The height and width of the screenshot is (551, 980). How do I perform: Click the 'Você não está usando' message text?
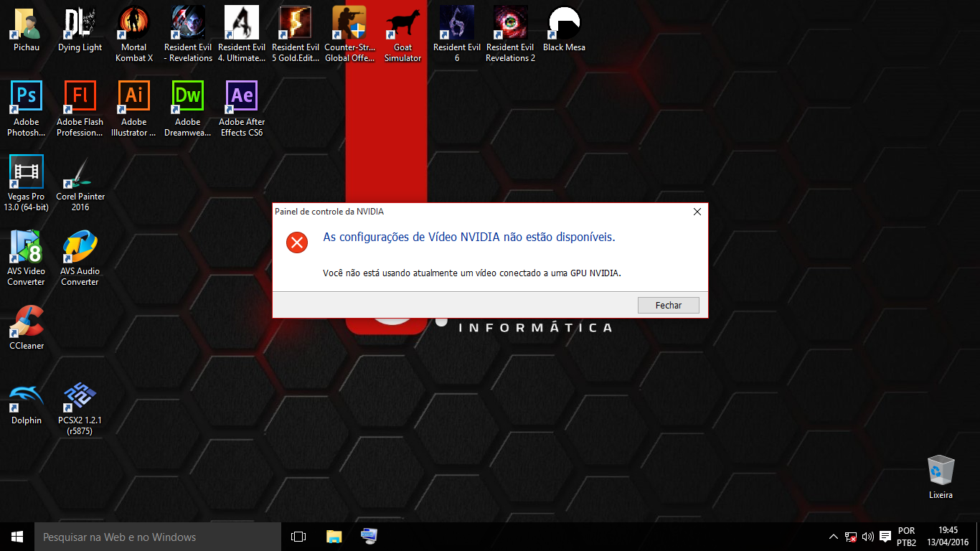point(472,273)
